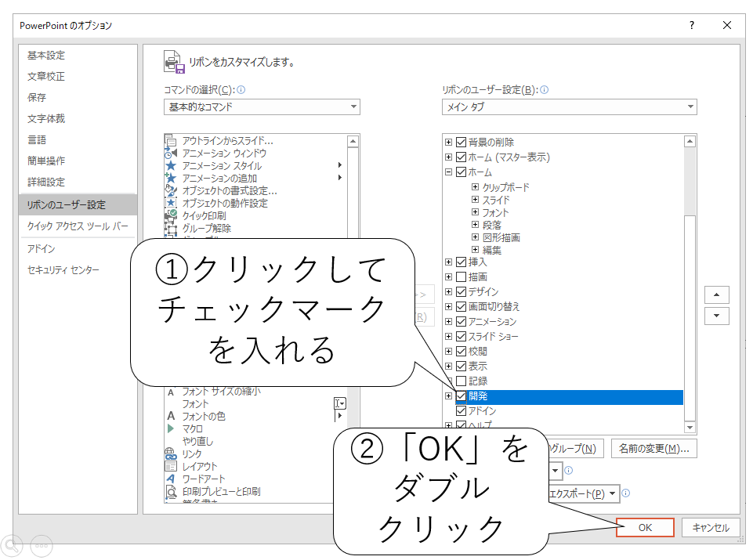Click the 新しいグループ button

click(x=575, y=449)
